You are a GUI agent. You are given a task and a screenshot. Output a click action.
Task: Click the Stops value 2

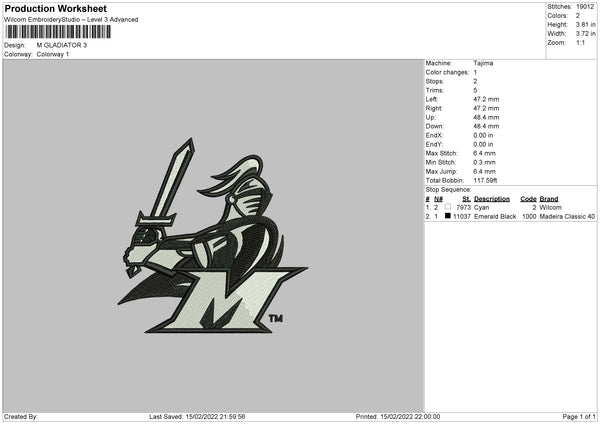click(x=475, y=81)
